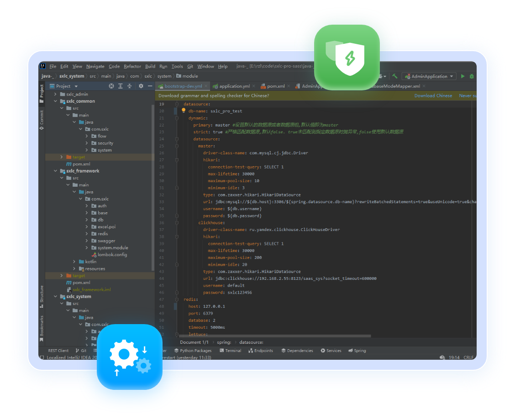Click the Collapse All icon in Project panel
515x420 pixels.
(130, 86)
